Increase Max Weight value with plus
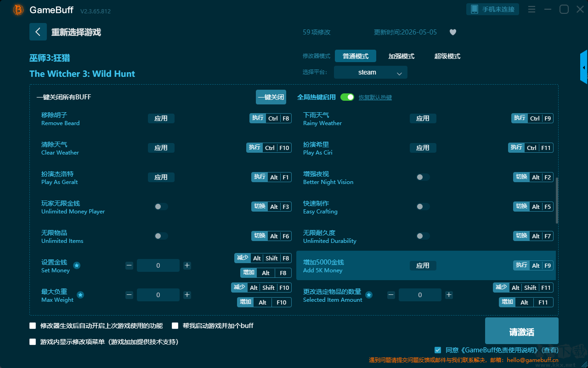This screenshot has height=368, width=588. click(187, 295)
